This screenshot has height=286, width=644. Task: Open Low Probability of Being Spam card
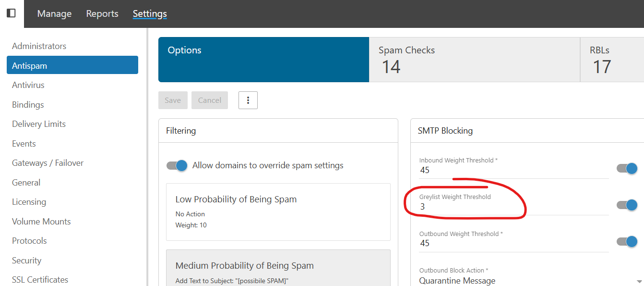point(278,211)
